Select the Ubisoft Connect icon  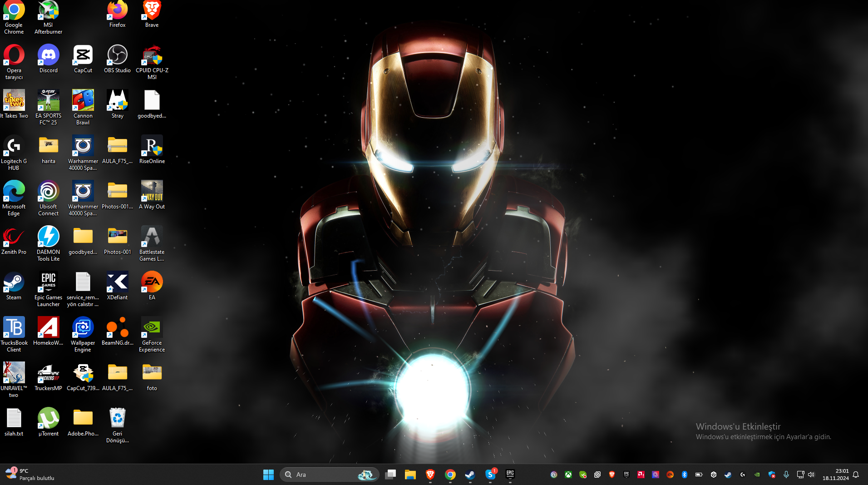click(x=49, y=198)
